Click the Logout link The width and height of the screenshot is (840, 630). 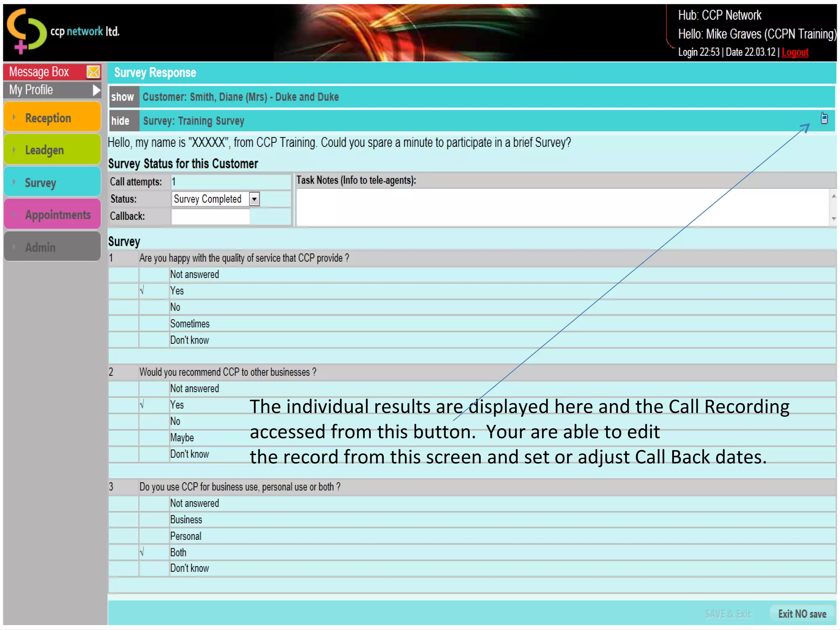pyautogui.click(x=794, y=52)
